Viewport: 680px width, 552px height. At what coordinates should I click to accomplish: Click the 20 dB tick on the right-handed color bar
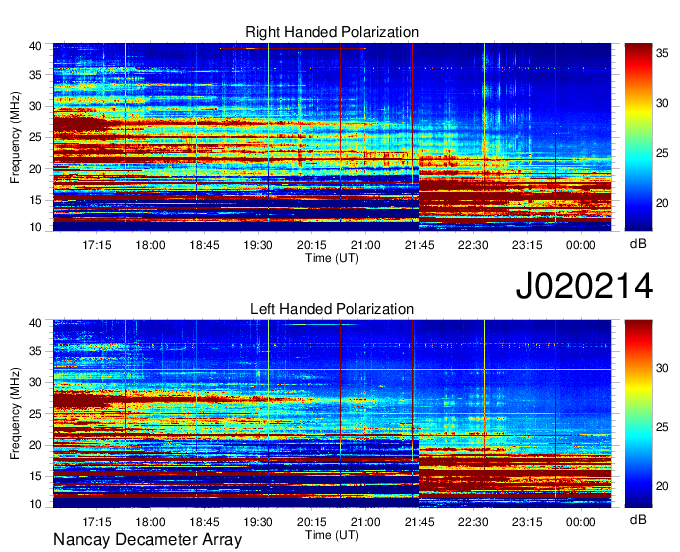pyautogui.click(x=662, y=203)
